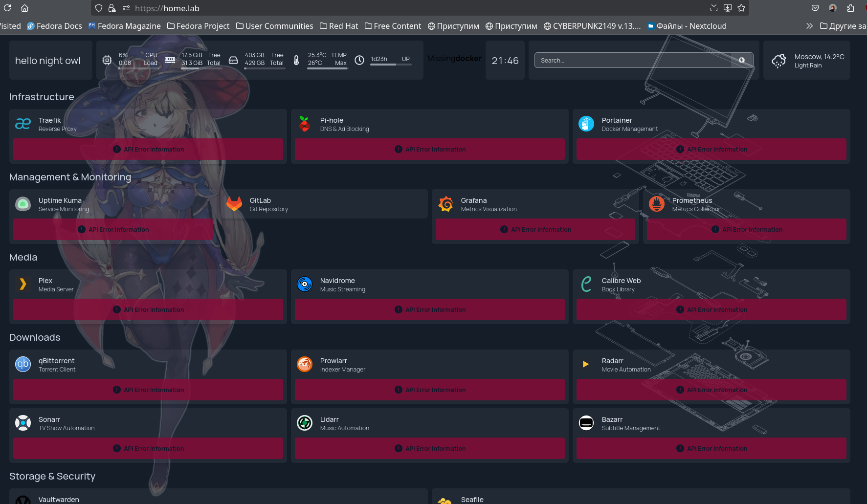
Task: Open the Grafana icon
Action: pyautogui.click(x=445, y=204)
